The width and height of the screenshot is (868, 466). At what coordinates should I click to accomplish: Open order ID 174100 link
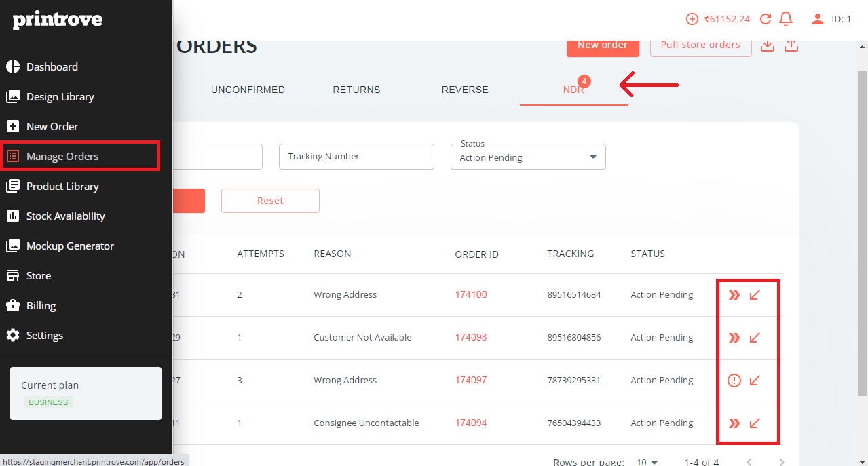[x=471, y=295]
